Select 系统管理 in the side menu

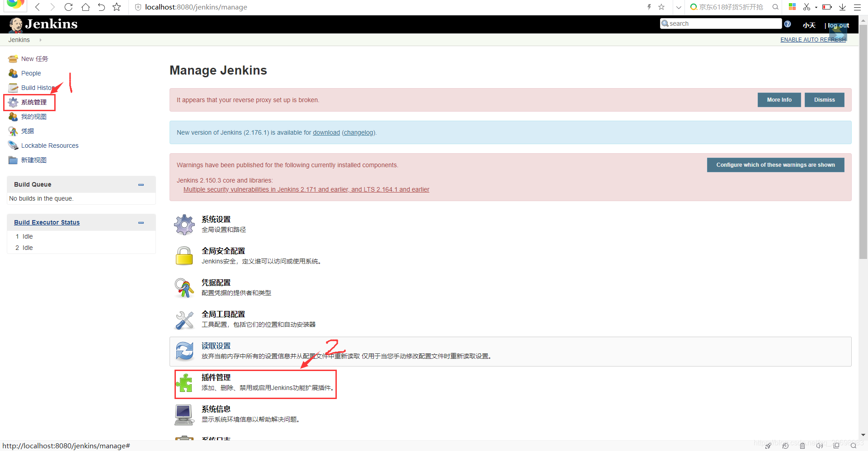pos(34,102)
